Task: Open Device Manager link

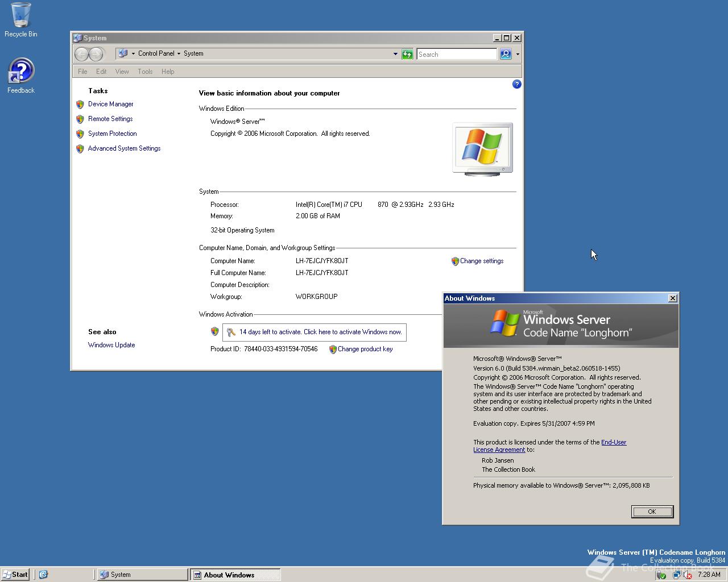Action: pos(110,104)
